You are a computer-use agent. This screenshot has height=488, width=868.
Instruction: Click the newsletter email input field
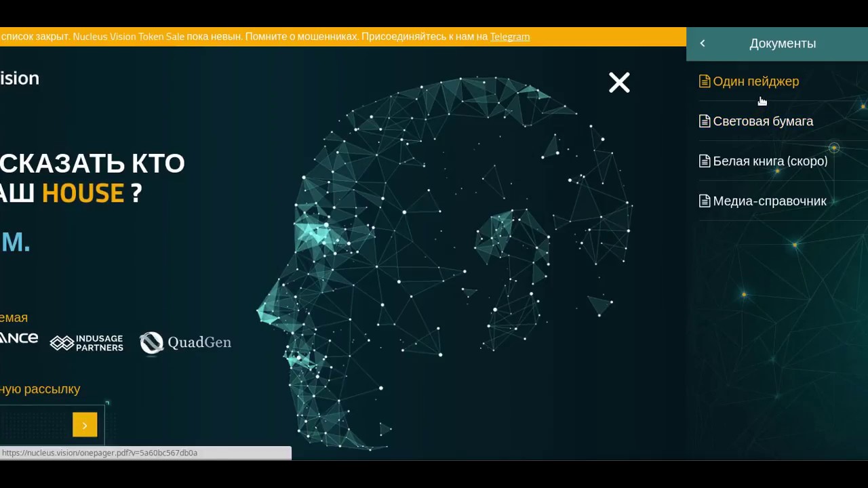click(x=35, y=425)
